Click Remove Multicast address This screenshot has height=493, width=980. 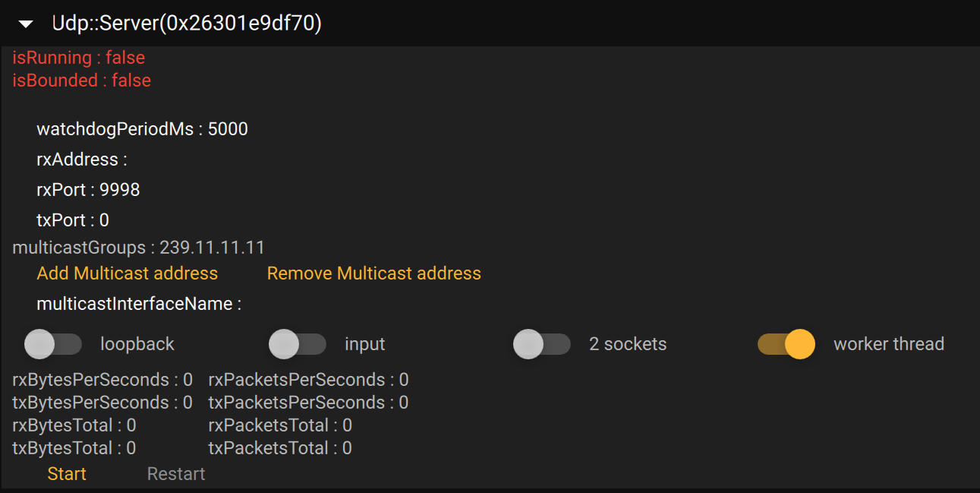pos(373,273)
